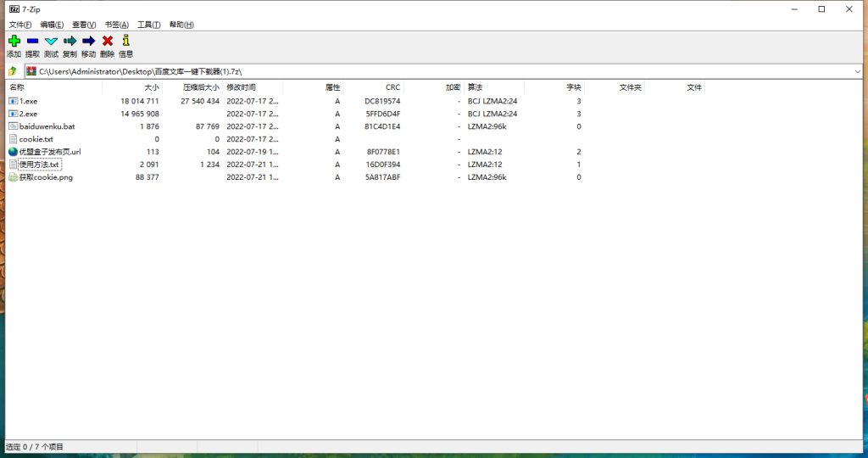868x458 pixels.
Task: Sort by 压缩后大小 column header
Action: [192, 87]
